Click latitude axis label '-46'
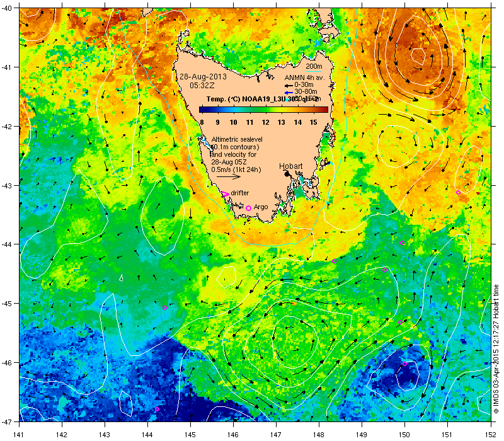The width and height of the screenshot is (504, 441). tap(7, 363)
